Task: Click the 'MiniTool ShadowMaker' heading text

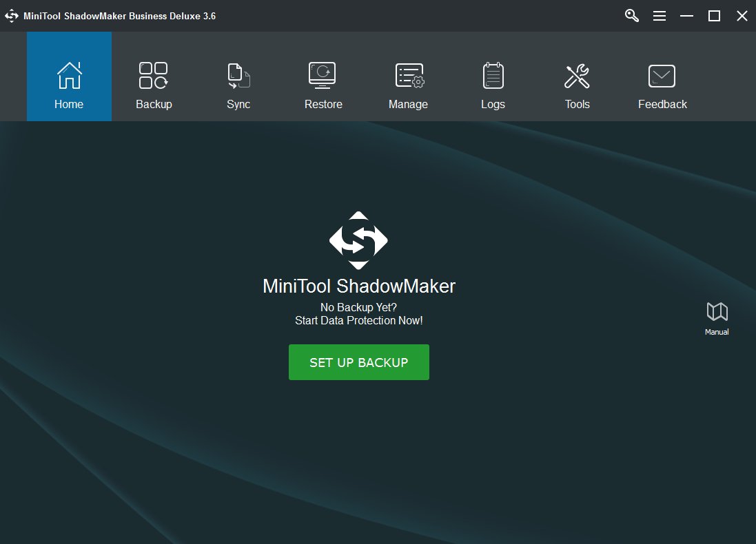Action: pos(359,286)
